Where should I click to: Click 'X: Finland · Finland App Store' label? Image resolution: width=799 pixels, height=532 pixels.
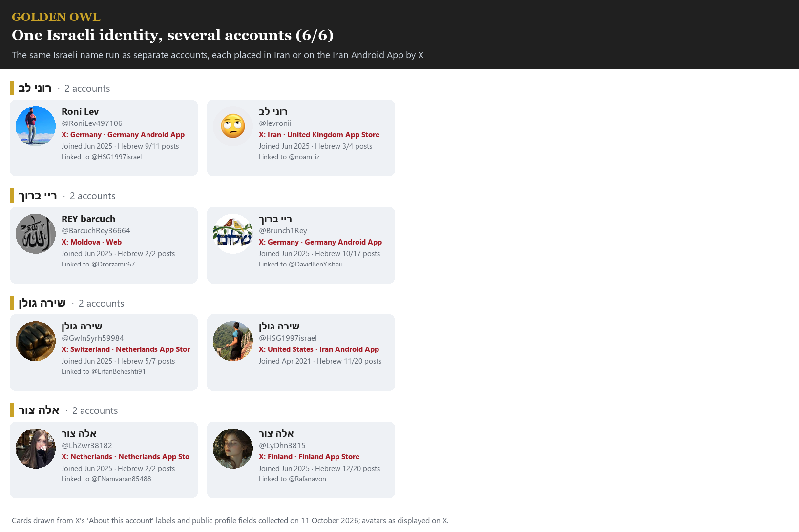click(309, 457)
